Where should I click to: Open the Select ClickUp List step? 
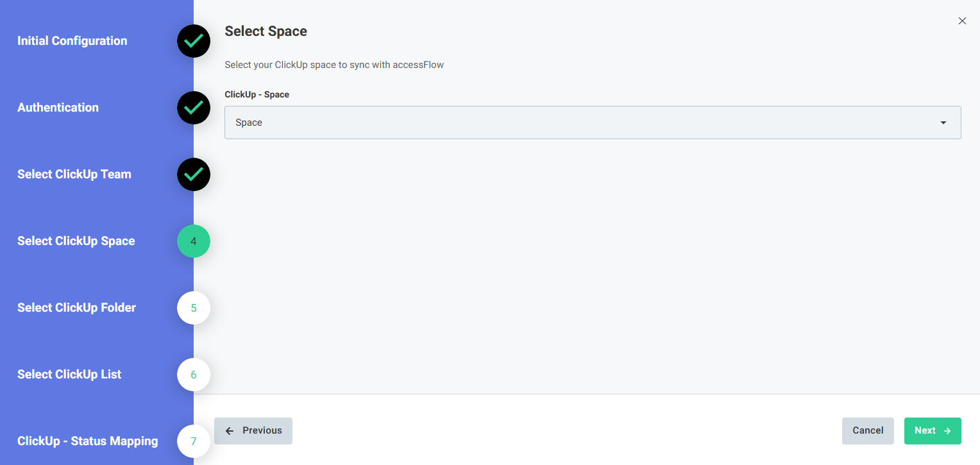click(69, 375)
